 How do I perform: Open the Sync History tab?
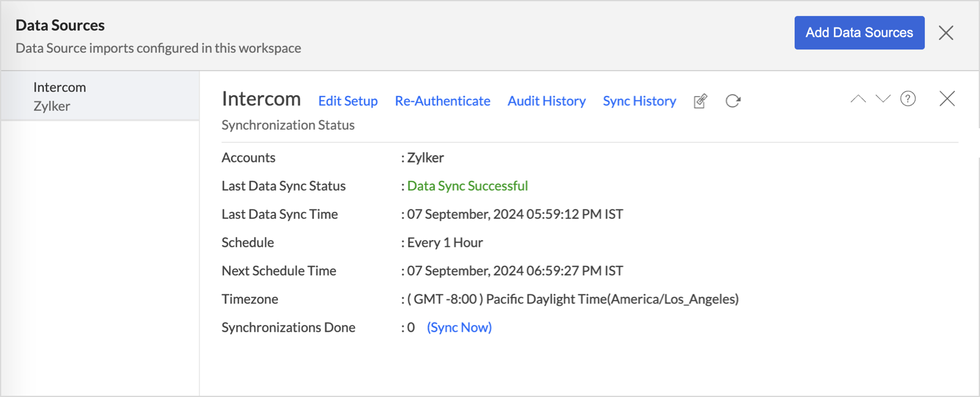point(639,101)
